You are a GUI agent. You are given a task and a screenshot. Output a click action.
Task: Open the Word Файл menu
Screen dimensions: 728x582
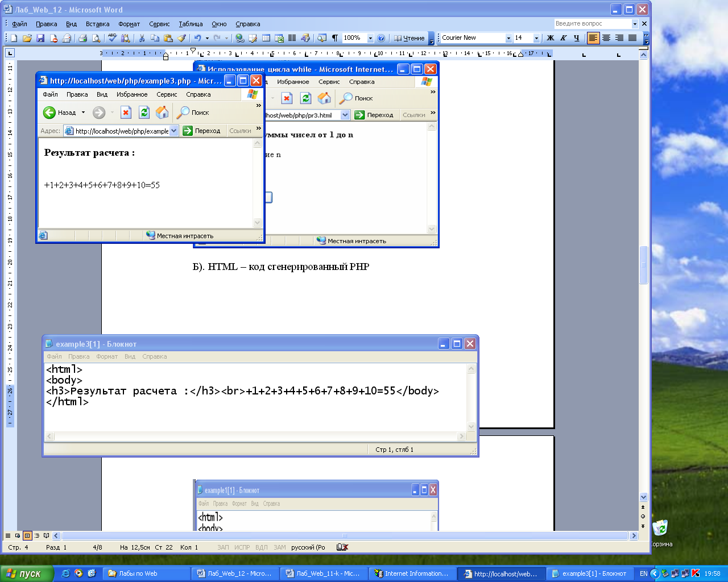pos(19,24)
